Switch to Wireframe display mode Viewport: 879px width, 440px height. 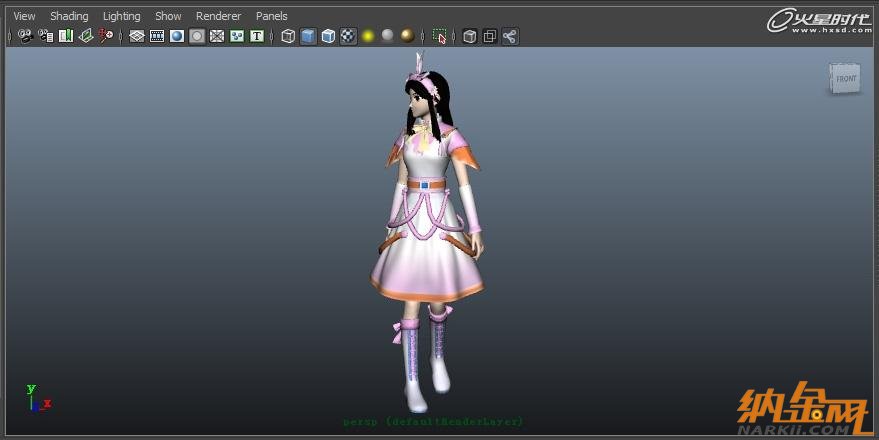pos(288,36)
